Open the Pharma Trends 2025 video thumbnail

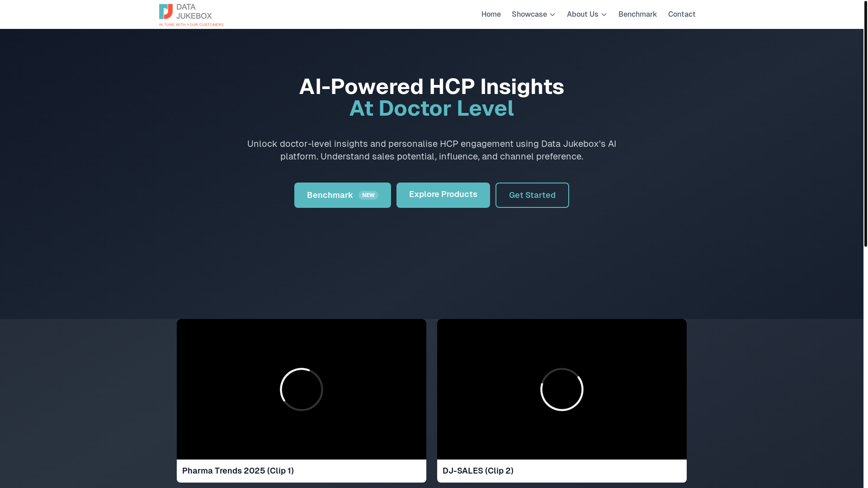coord(302,389)
